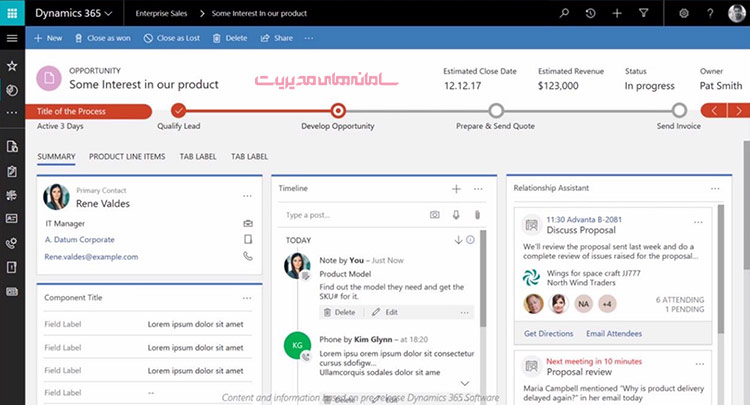The height and width of the screenshot is (405, 750).
Task: Open Discuss Proposal card ellipsis
Action: click(x=698, y=222)
